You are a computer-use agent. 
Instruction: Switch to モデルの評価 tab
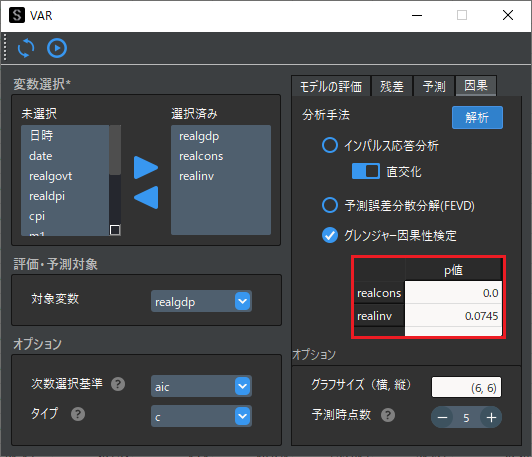pyautogui.click(x=331, y=87)
